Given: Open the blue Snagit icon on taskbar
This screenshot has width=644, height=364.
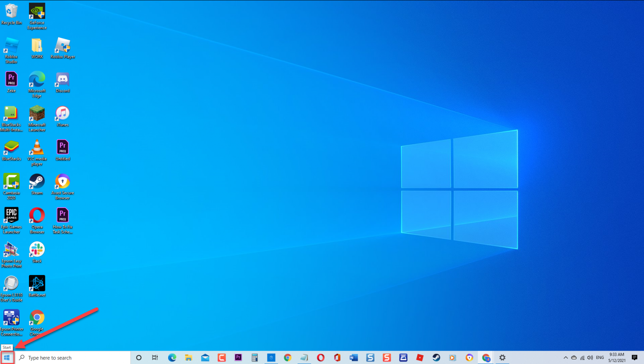Looking at the screenshot, I should click(370, 358).
